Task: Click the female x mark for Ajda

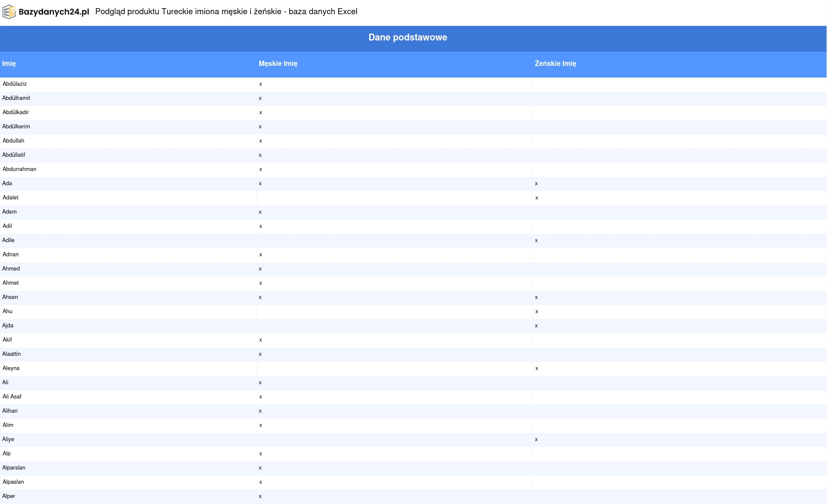Action: pyautogui.click(x=536, y=326)
